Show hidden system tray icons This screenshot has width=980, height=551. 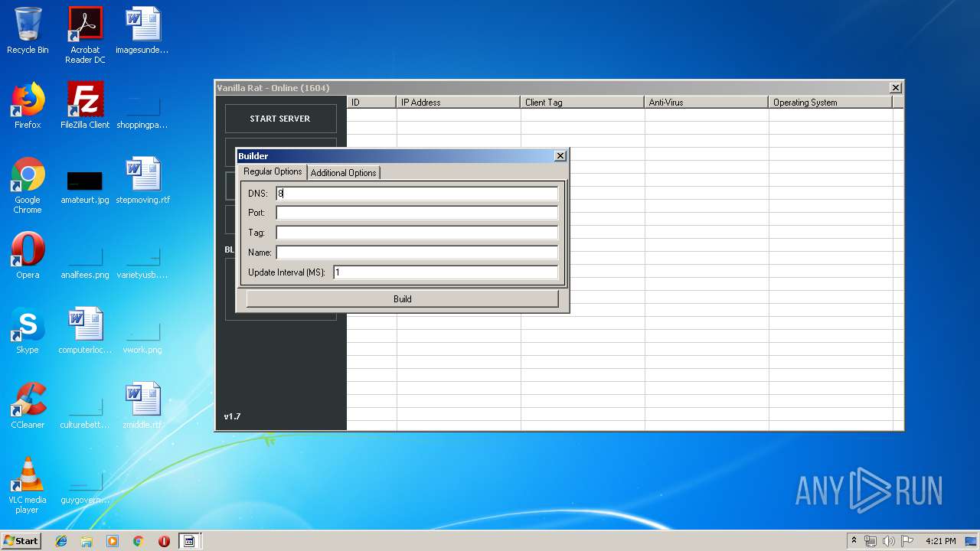[x=854, y=541]
